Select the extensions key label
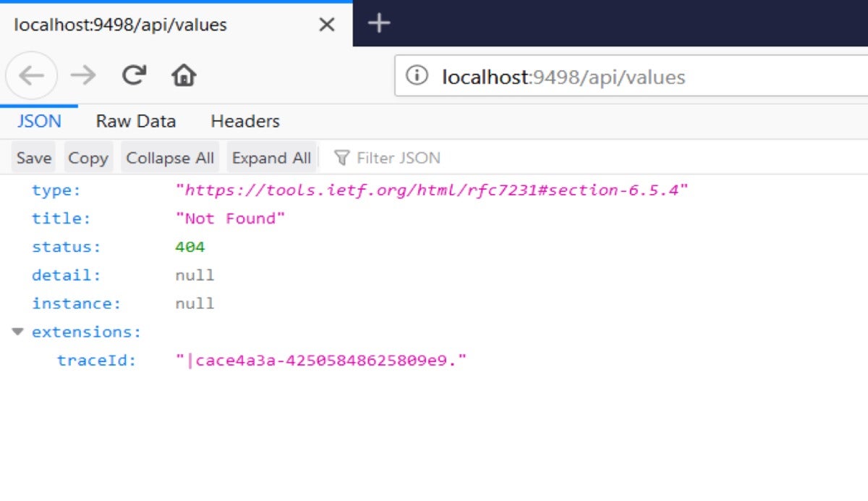This screenshot has height=501, width=868. [87, 332]
